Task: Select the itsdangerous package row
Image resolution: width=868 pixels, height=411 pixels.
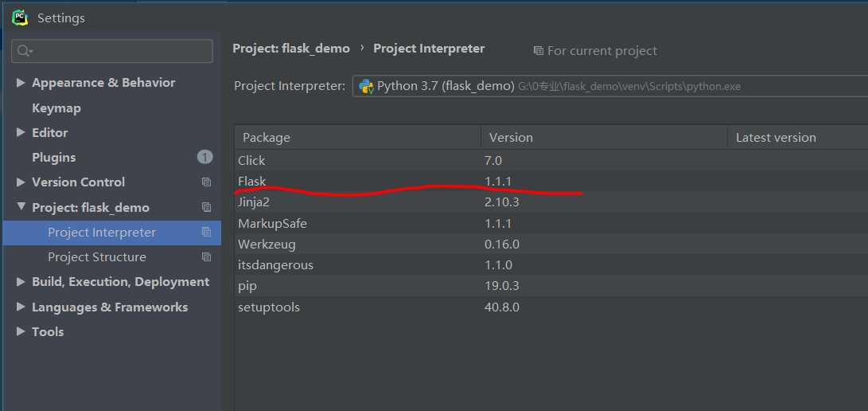Action: (x=551, y=265)
